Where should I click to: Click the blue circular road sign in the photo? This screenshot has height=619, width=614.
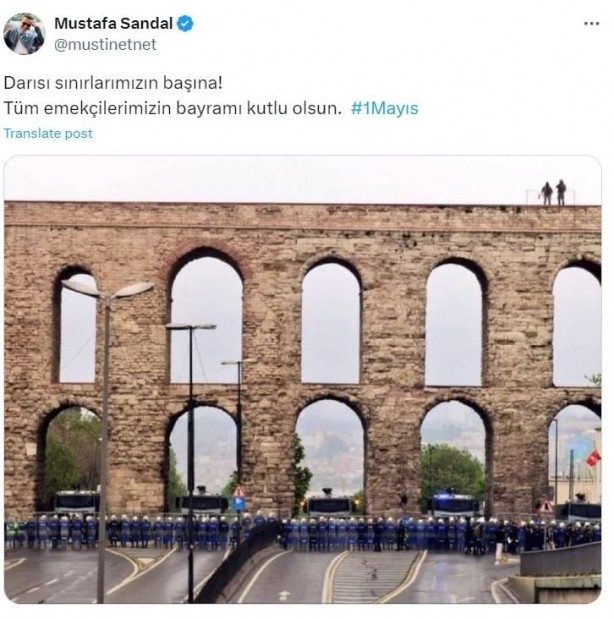pyautogui.click(x=238, y=505)
